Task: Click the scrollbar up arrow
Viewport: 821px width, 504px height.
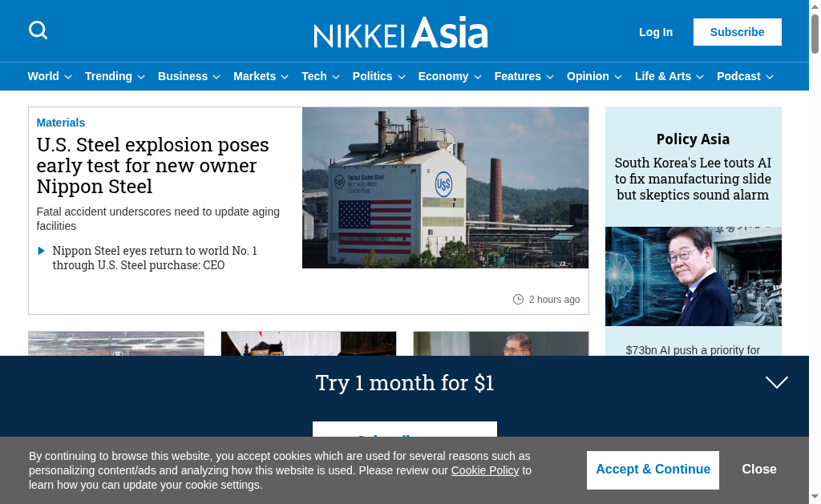Action: click(x=815, y=6)
